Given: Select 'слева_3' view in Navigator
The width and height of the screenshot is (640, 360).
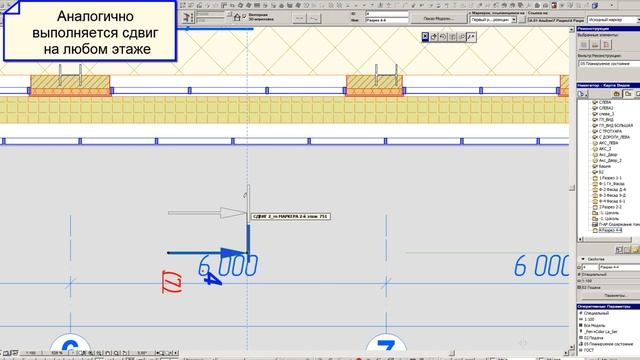Looking at the screenshot, I should (606, 114).
